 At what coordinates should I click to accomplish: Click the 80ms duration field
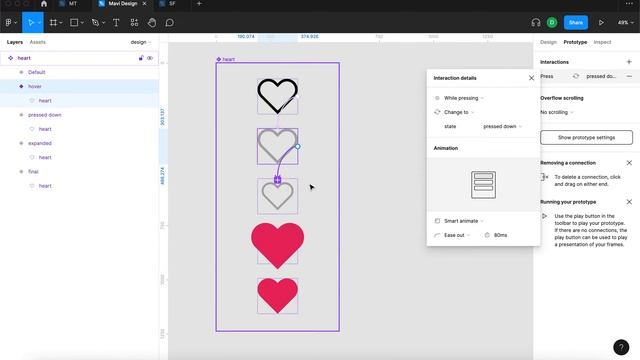coord(500,235)
